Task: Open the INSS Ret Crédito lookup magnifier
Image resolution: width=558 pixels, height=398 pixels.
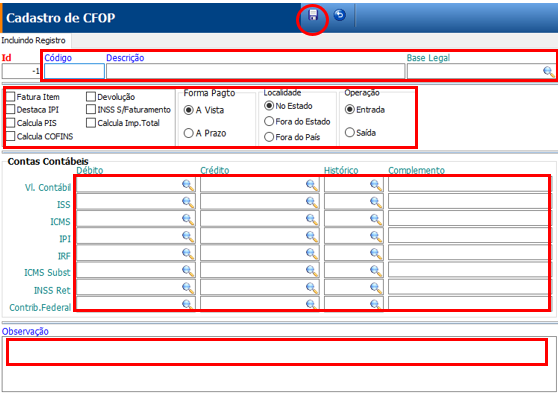Action: pyautogui.click(x=311, y=288)
